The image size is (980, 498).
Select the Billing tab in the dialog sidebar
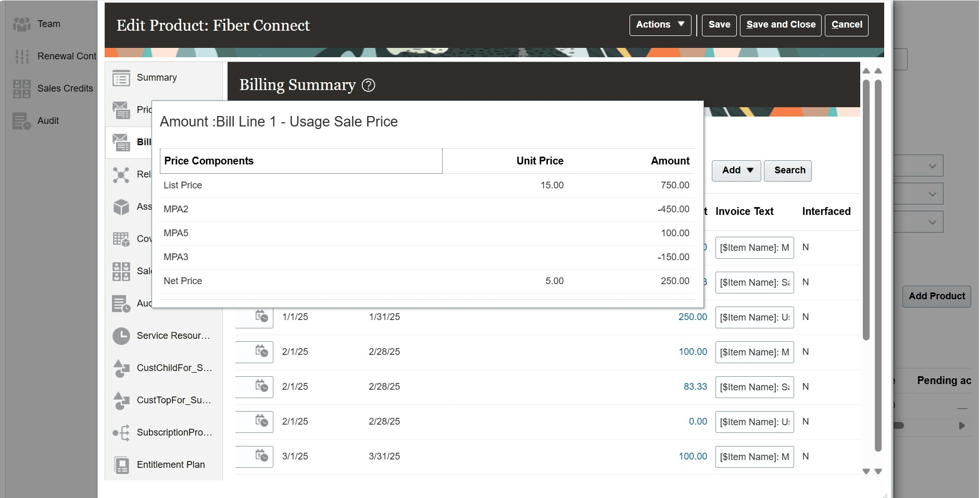129,142
